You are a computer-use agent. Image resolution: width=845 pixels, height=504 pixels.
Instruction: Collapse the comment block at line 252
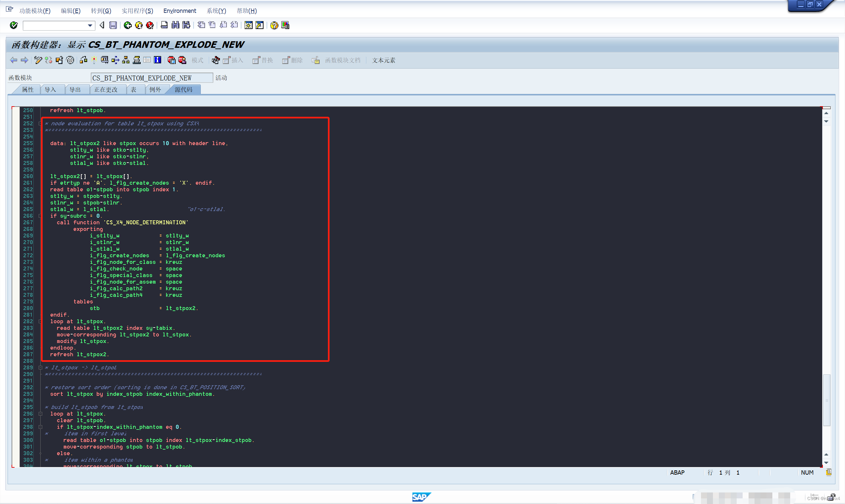coord(40,124)
